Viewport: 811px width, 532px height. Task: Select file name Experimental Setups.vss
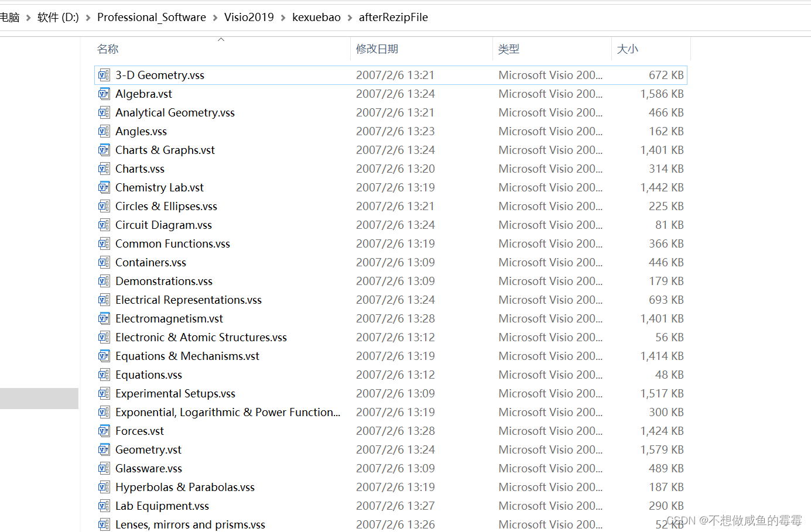click(x=175, y=393)
